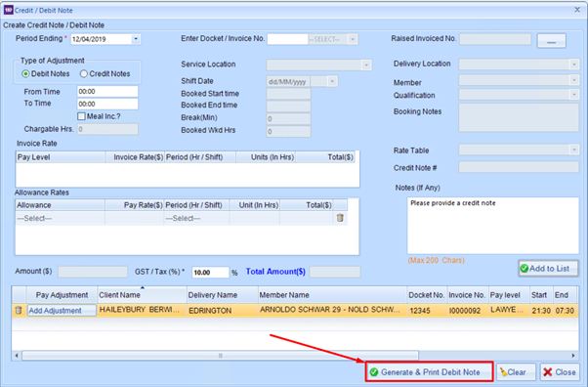The width and height of the screenshot is (588, 387).
Task: Select the Credit Notes radio button
Action: pos(84,74)
